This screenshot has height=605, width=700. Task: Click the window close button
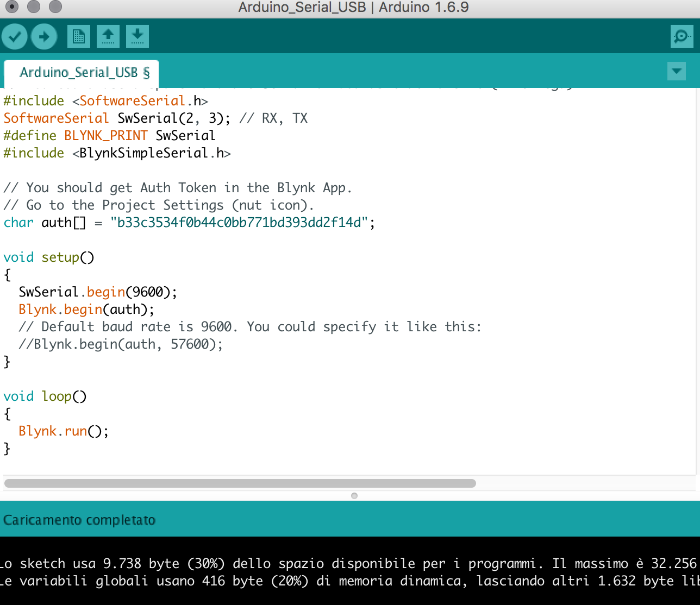12,7
